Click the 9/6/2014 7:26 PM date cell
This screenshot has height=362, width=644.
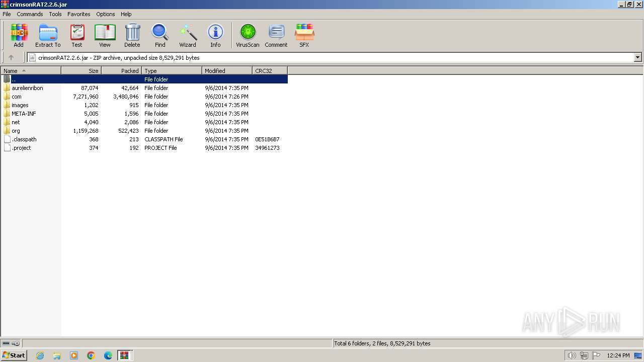pyautogui.click(x=226, y=97)
